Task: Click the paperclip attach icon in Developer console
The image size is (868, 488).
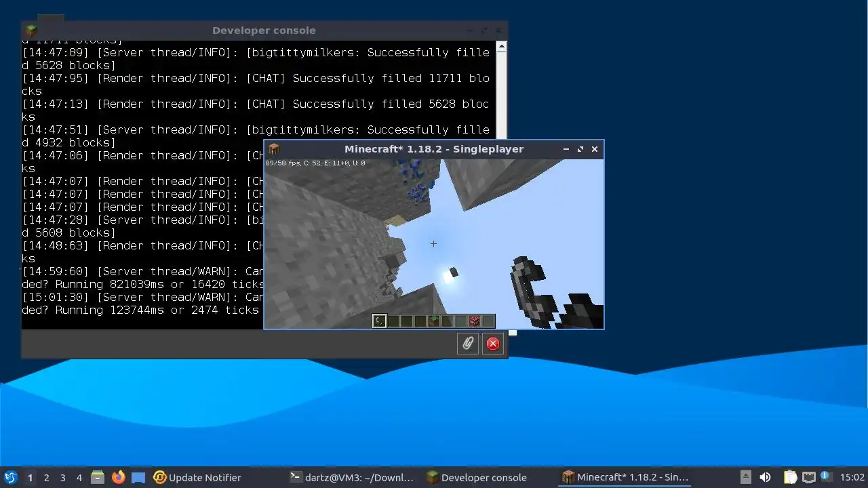Action: click(468, 344)
